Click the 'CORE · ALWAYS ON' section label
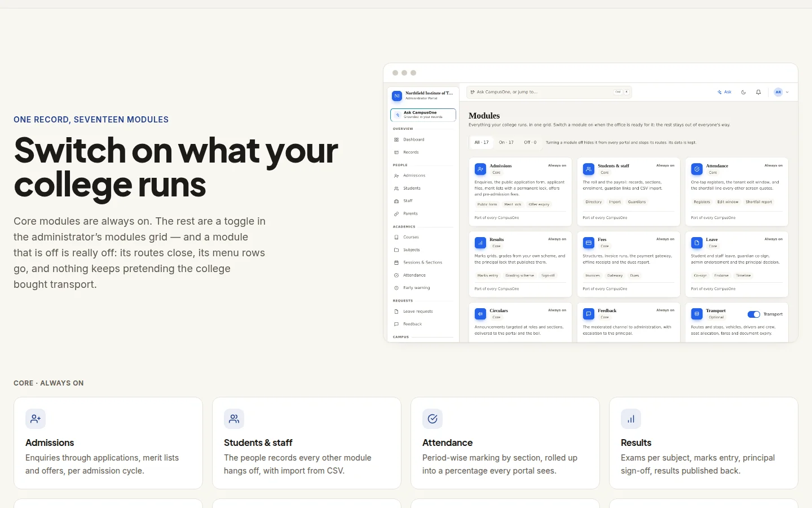Image resolution: width=812 pixels, height=508 pixels. coord(48,383)
